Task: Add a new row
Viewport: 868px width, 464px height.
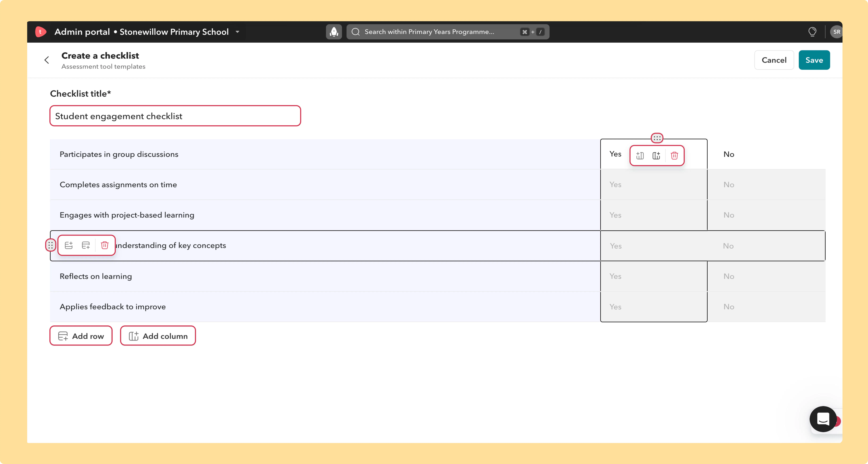Action: point(81,336)
